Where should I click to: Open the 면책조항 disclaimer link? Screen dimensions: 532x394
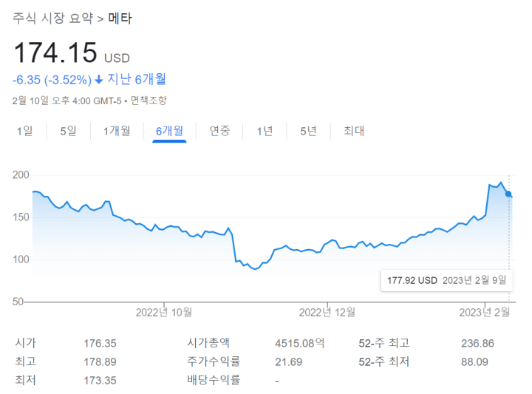coord(149,101)
